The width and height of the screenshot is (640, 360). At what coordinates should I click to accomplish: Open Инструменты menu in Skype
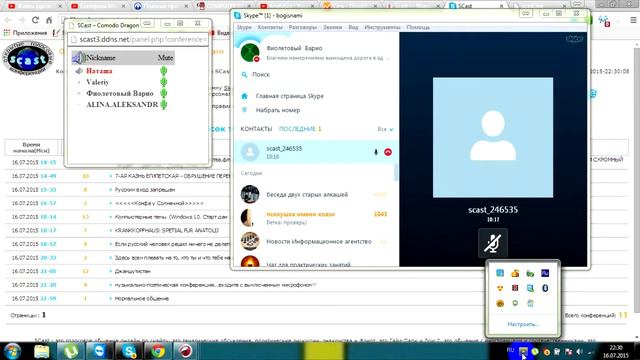tap(382, 27)
